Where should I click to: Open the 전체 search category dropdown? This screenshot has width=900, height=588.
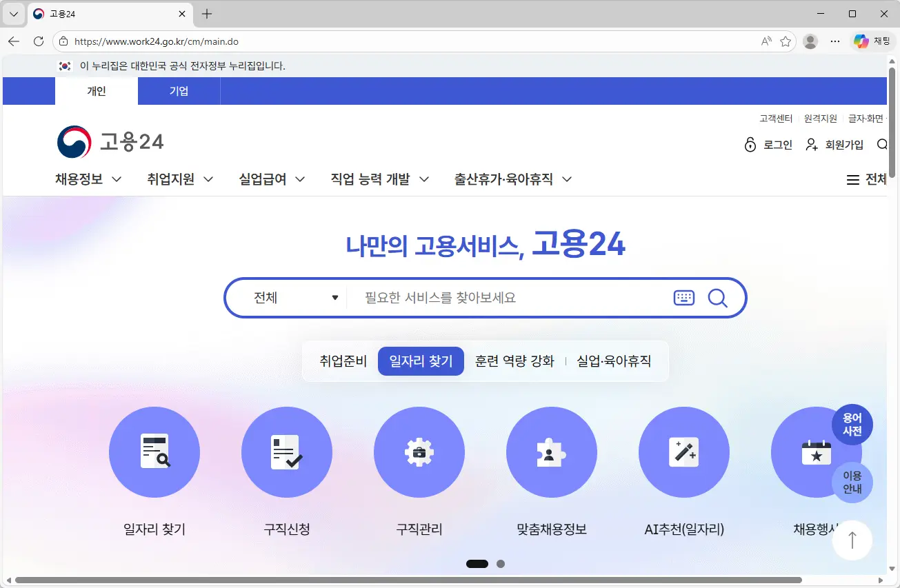(297, 298)
